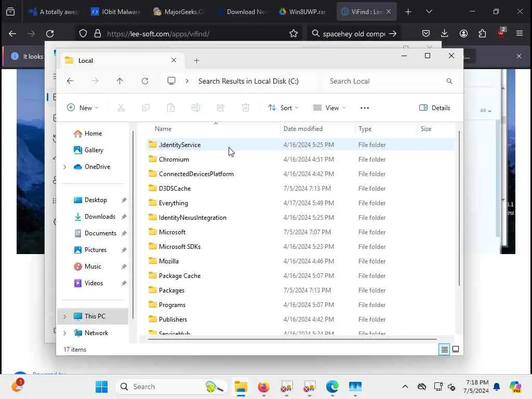
Task: Select the Chromium folder
Action: click(x=300, y=159)
